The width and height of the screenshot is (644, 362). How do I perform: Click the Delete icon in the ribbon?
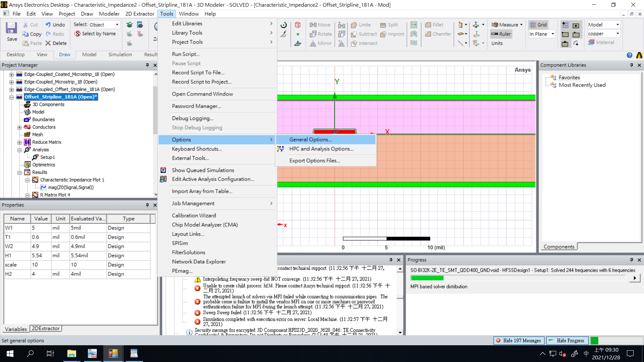(x=56, y=43)
